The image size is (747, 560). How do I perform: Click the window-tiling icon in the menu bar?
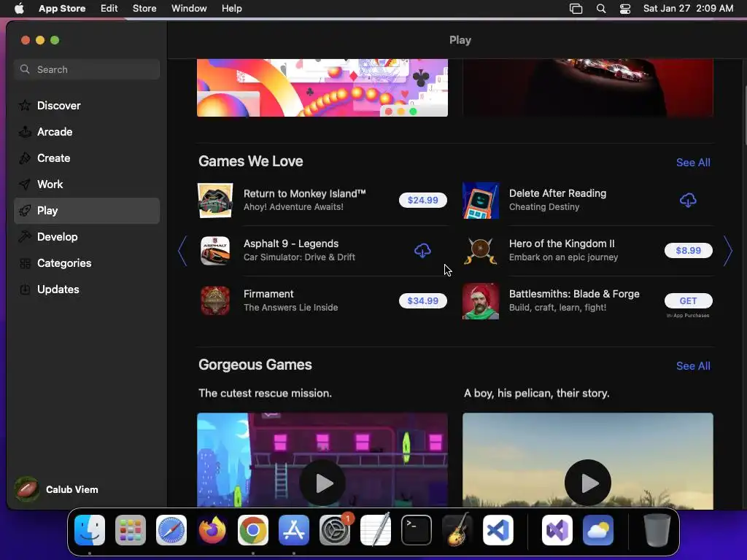[x=576, y=9]
